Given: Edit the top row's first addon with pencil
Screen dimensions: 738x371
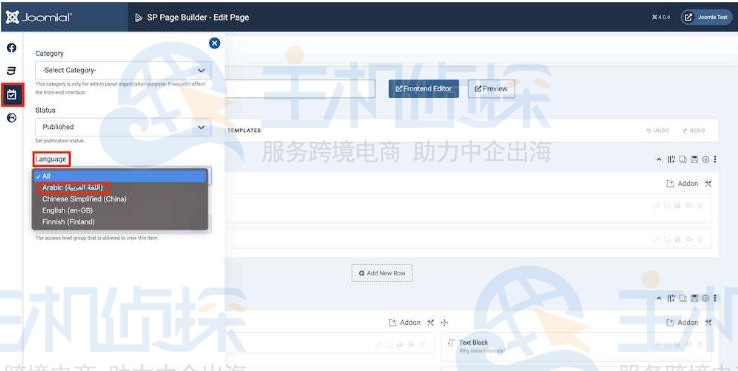Looking at the screenshot, I should click(x=656, y=206).
